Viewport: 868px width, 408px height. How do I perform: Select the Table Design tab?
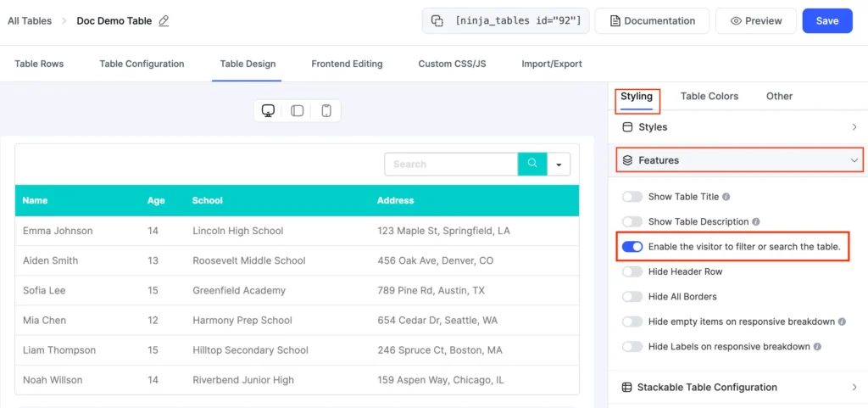pos(248,64)
